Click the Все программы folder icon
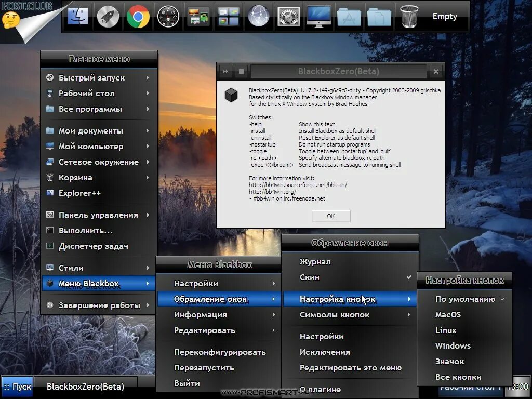532x399 pixels. [x=50, y=109]
